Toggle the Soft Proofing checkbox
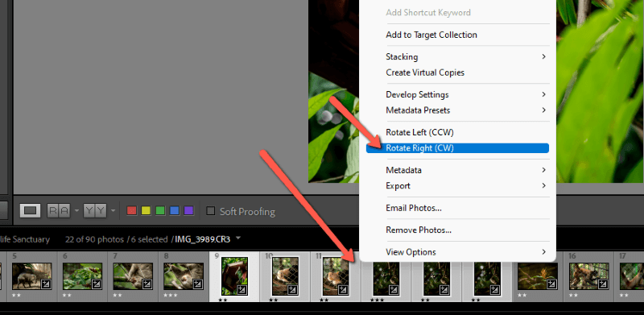The width and height of the screenshot is (644, 315). (x=211, y=211)
